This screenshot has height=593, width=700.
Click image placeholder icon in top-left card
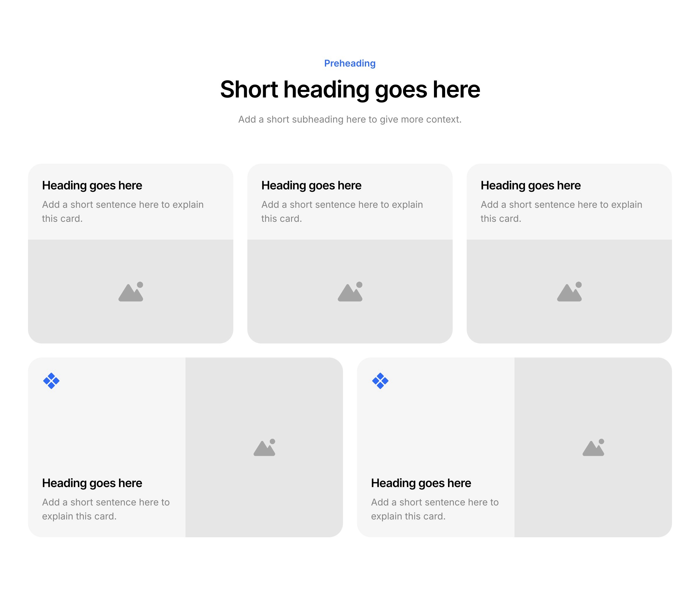pyautogui.click(x=131, y=292)
